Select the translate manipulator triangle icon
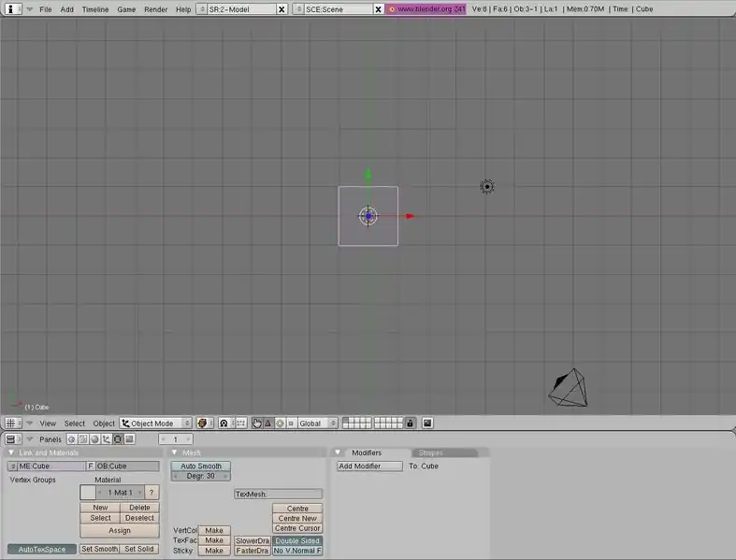Image resolution: width=736 pixels, height=560 pixels. click(267, 424)
